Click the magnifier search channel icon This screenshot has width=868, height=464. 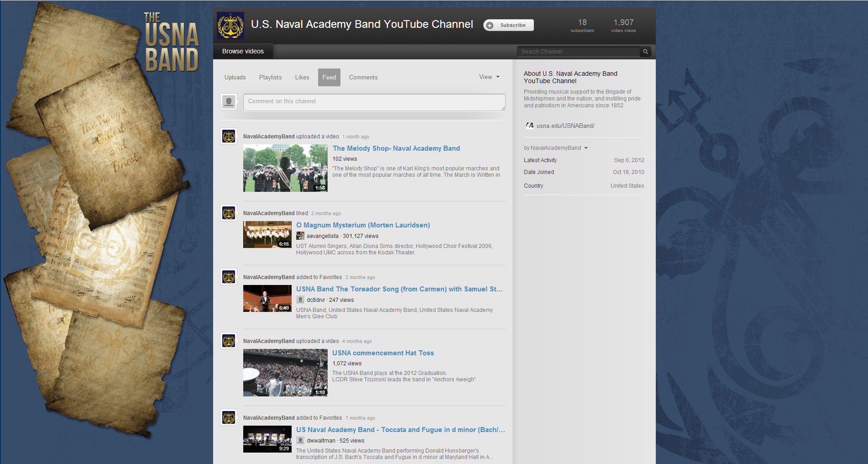point(645,52)
